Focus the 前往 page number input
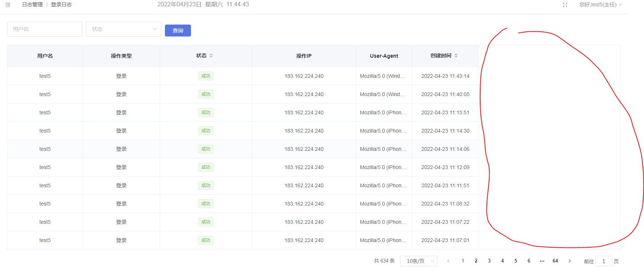644x267 pixels. (604, 261)
